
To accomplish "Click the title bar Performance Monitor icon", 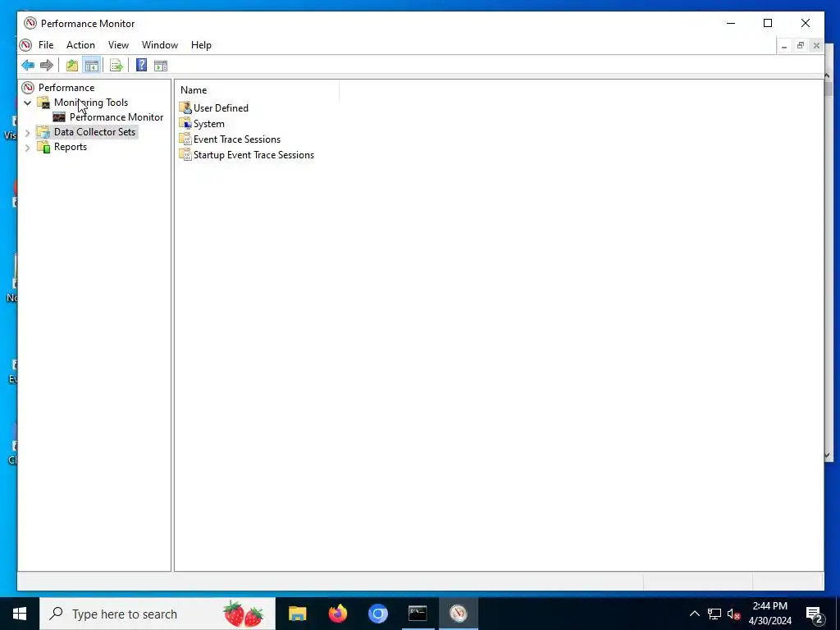I will coord(30,23).
